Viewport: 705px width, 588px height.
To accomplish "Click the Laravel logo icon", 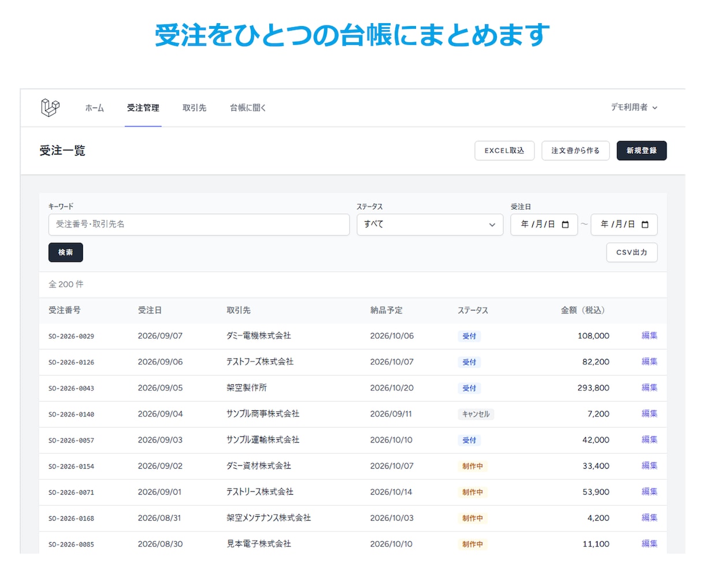I will click(x=50, y=108).
